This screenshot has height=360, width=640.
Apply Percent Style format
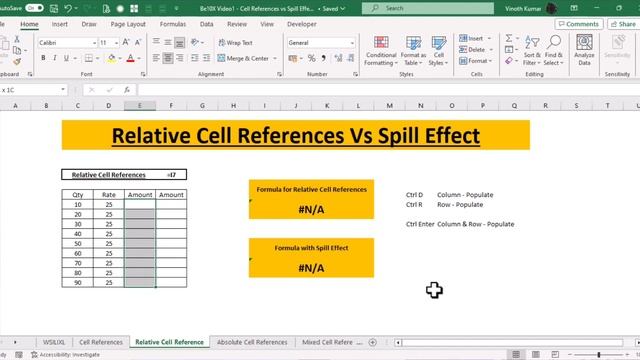point(311,58)
